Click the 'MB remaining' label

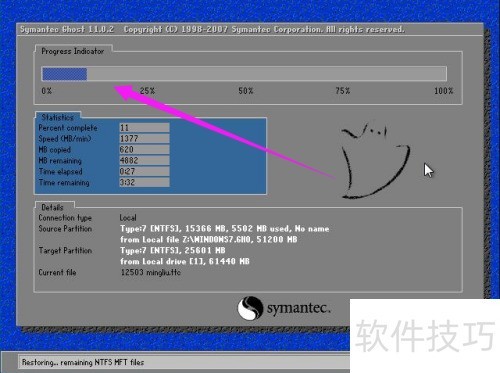point(60,161)
